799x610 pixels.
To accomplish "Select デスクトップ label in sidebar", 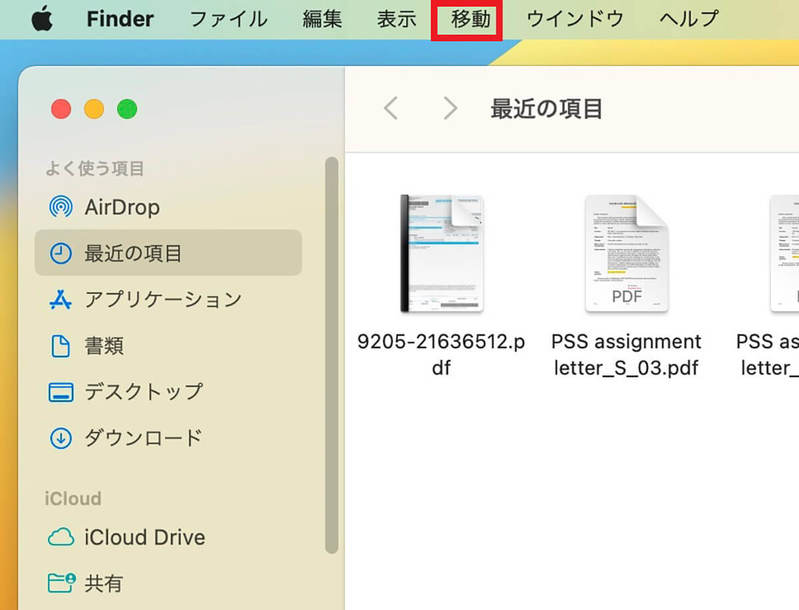I will tap(144, 391).
